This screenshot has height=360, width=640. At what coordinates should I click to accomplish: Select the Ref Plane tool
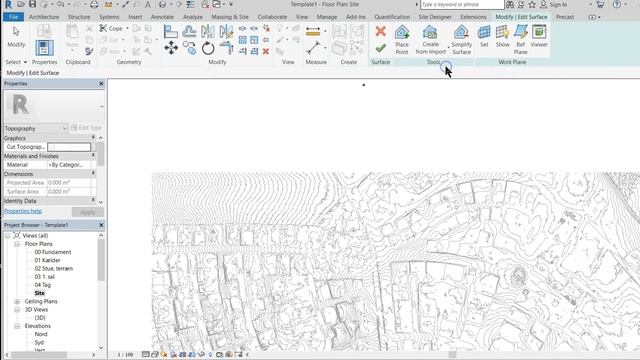pyautogui.click(x=521, y=40)
